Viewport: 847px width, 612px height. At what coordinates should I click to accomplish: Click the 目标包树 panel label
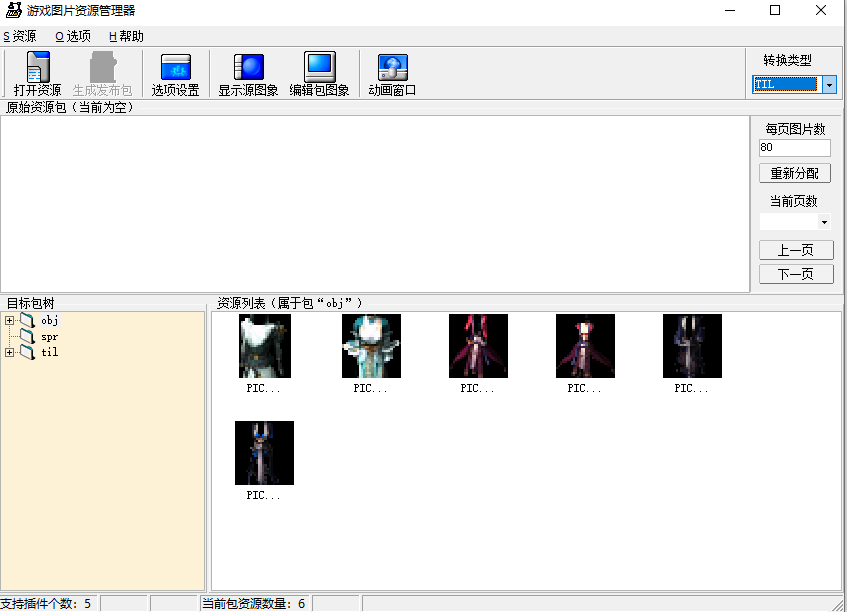click(x=30, y=303)
